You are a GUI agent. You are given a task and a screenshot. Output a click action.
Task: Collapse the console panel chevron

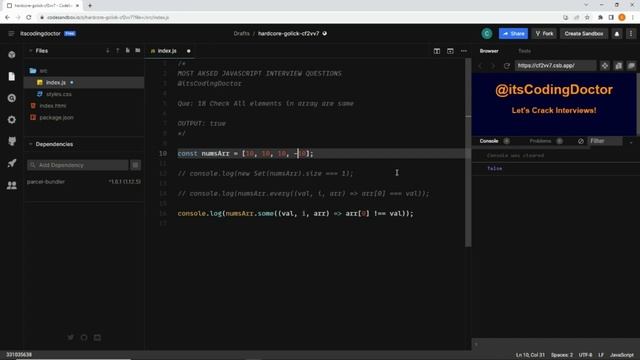pos(631,142)
